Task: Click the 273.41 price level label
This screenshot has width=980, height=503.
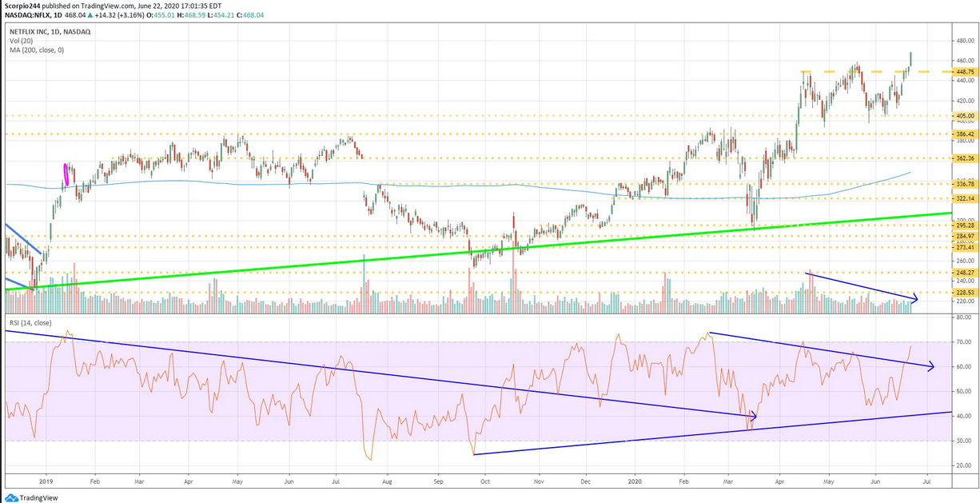Action: pos(964,247)
